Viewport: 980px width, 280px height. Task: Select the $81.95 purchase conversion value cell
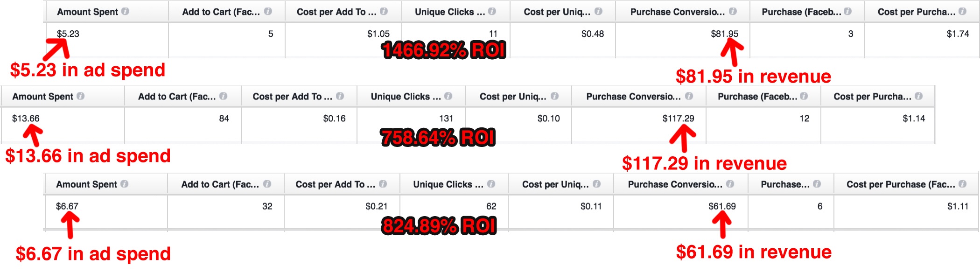pos(724,34)
